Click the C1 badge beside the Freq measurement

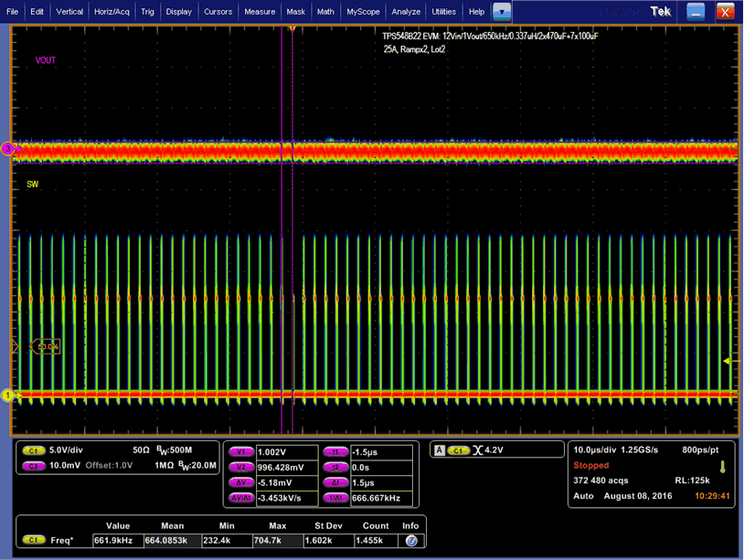(34, 539)
